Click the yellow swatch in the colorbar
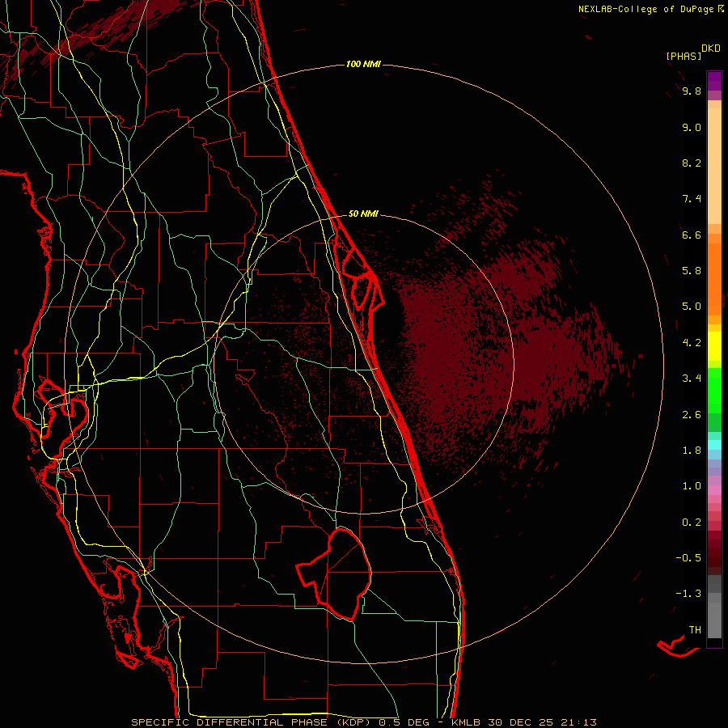This screenshot has width=728, height=728. click(714, 346)
